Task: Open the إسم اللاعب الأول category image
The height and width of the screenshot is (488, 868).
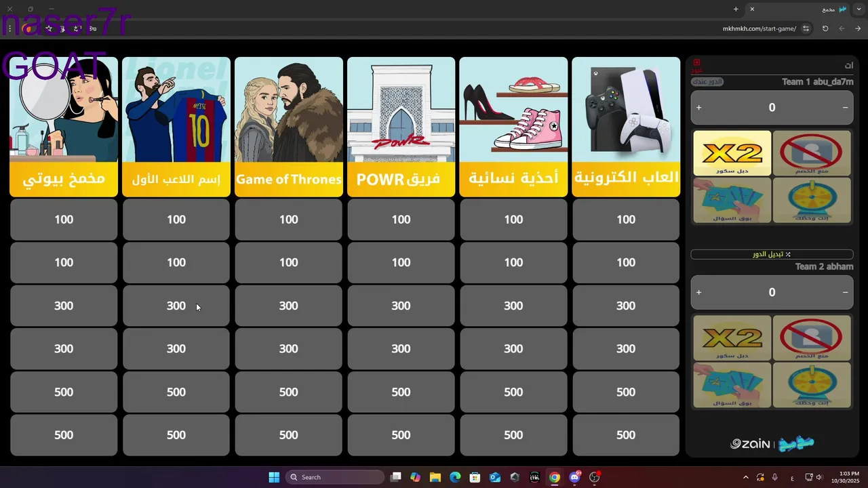Action: pyautogui.click(x=176, y=109)
